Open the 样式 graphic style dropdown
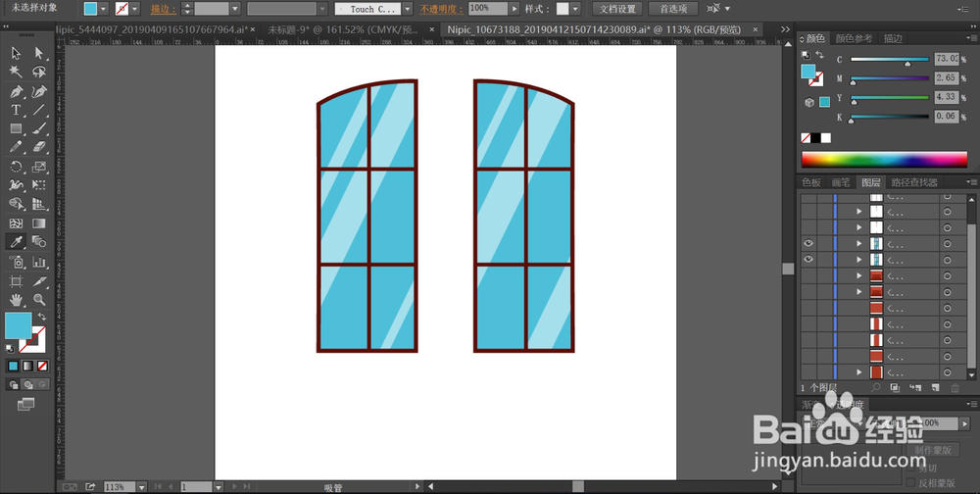 [x=575, y=9]
